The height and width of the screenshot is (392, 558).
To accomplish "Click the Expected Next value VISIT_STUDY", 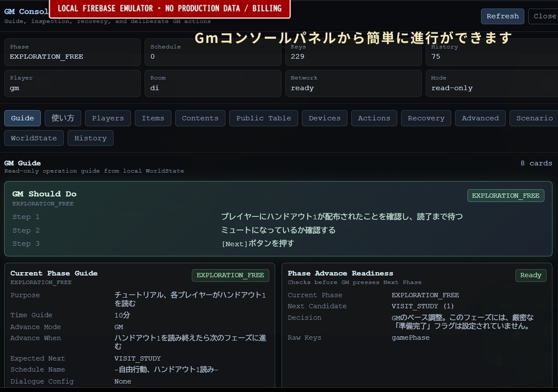I will click(137, 359).
